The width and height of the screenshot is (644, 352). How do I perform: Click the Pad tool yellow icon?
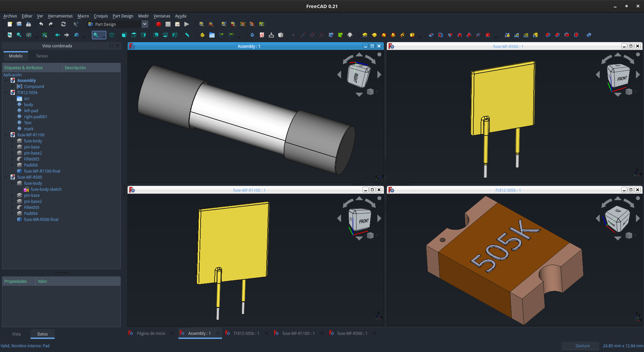pos(365,35)
